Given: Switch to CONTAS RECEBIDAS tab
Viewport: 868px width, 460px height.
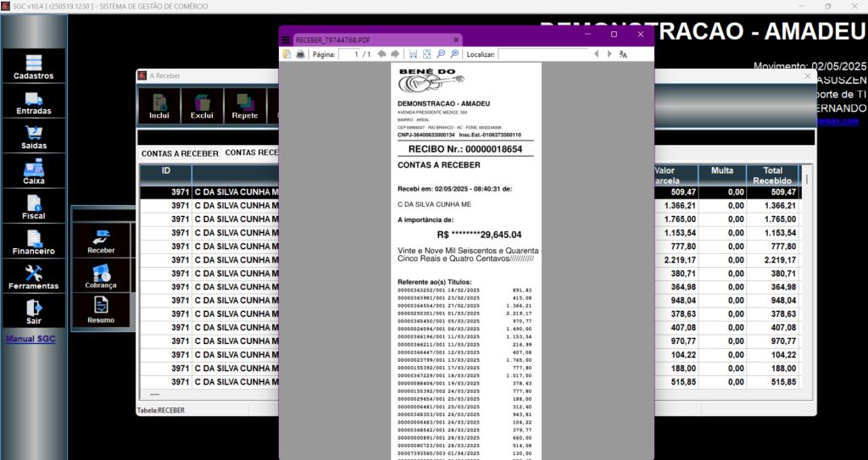Looking at the screenshot, I should 251,152.
